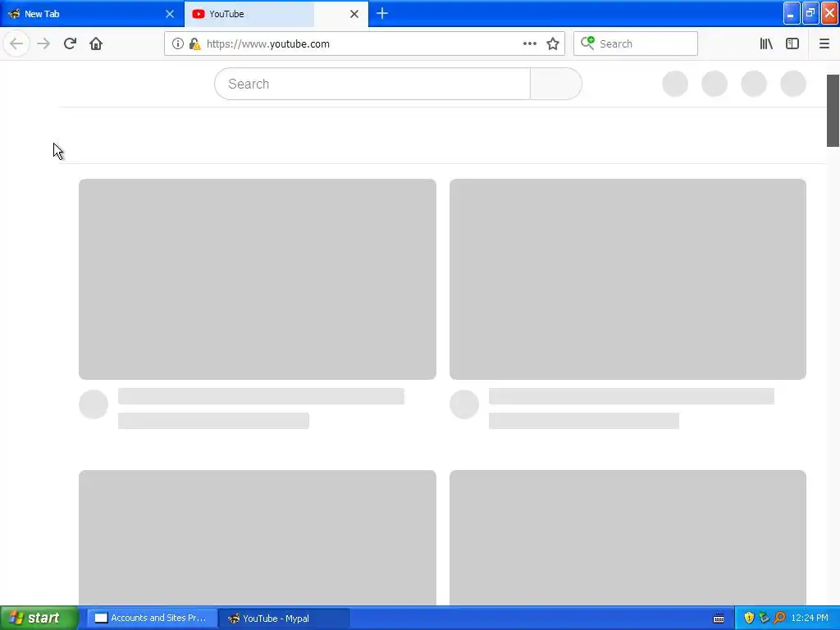
Task: Open the Windows start menu
Action: point(39,618)
